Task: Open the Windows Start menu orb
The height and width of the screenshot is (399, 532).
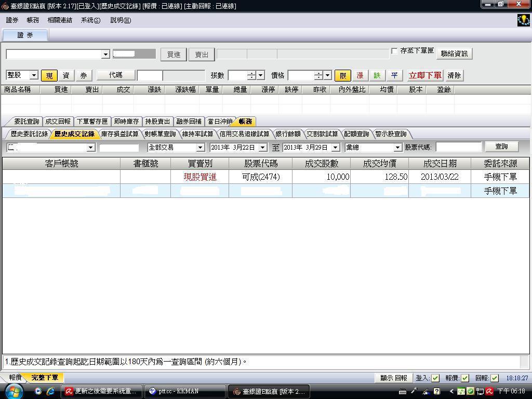Action: [15, 391]
